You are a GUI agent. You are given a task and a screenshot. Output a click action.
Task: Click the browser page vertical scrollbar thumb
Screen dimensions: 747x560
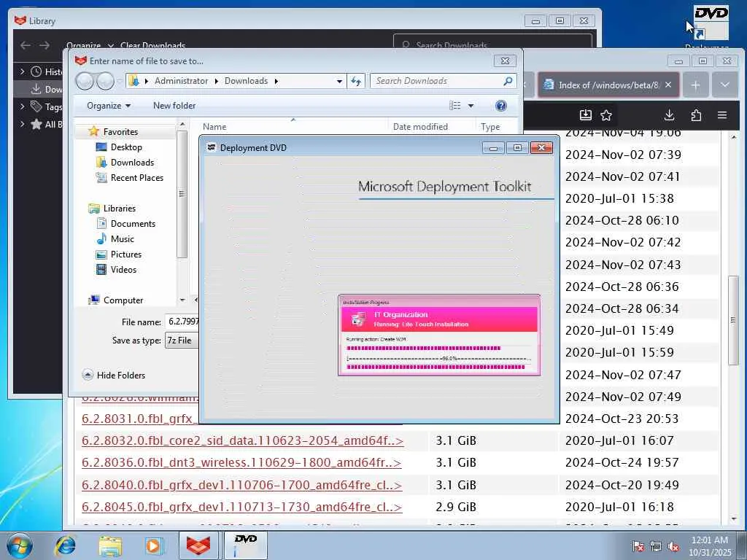point(733,321)
